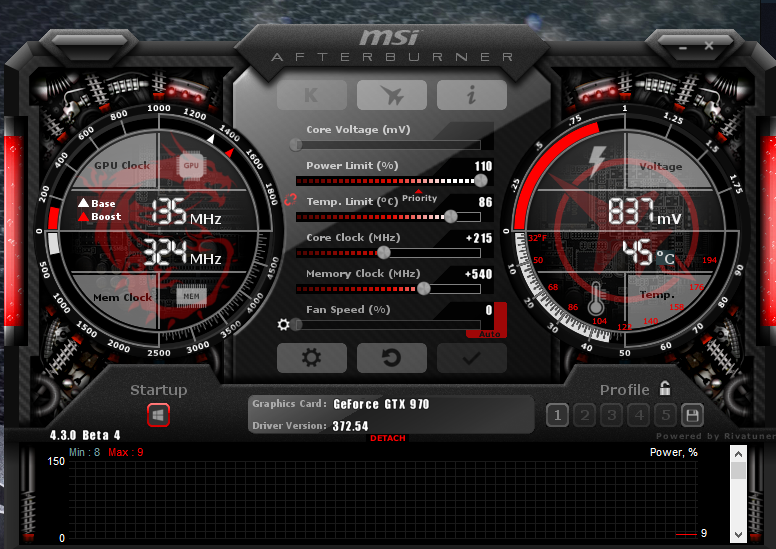776x549 pixels.
Task: Close the Afterburner window
Action: tap(709, 46)
